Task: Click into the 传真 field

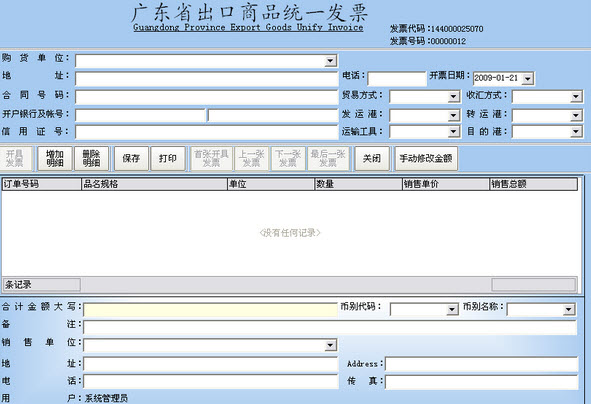Action: [x=482, y=382]
